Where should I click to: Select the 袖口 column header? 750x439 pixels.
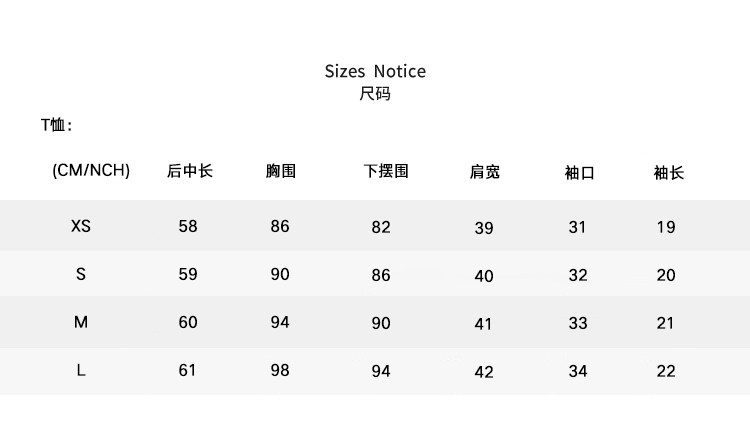point(579,172)
